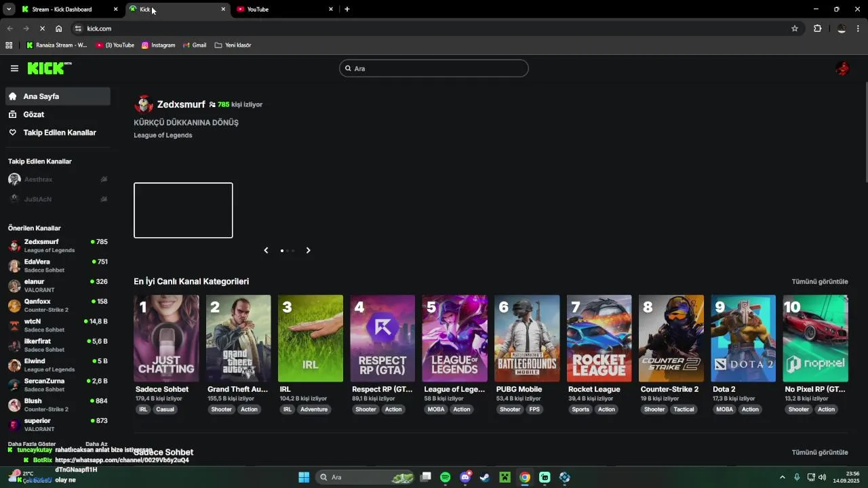Click the Zedxsmurf featured streamer name

181,104
